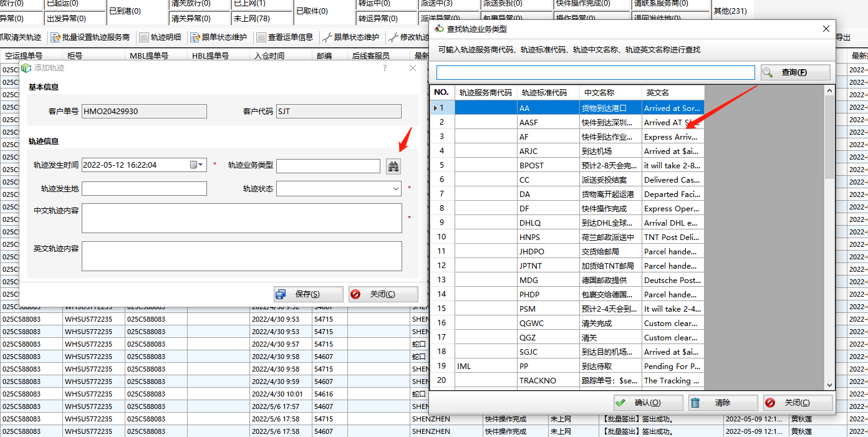Viewport: 868px width, 437px height.
Task: Click the 入仓时间 column header in main grid
Action: tap(281, 55)
